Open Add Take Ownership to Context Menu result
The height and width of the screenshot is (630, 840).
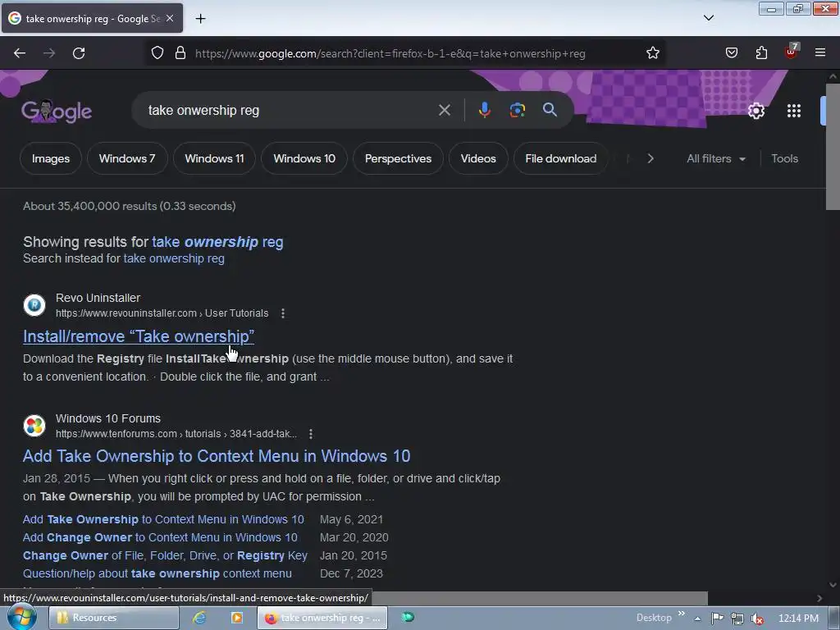[x=217, y=456]
